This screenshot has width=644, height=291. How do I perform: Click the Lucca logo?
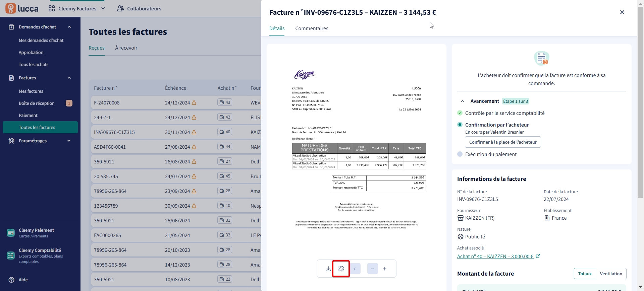(x=22, y=8)
